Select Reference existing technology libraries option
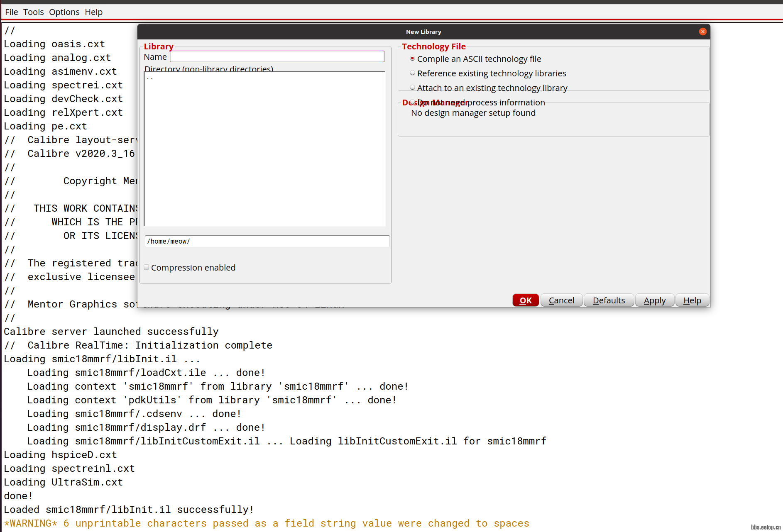Viewport: 783px width, 532px height. pyautogui.click(x=412, y=73)
